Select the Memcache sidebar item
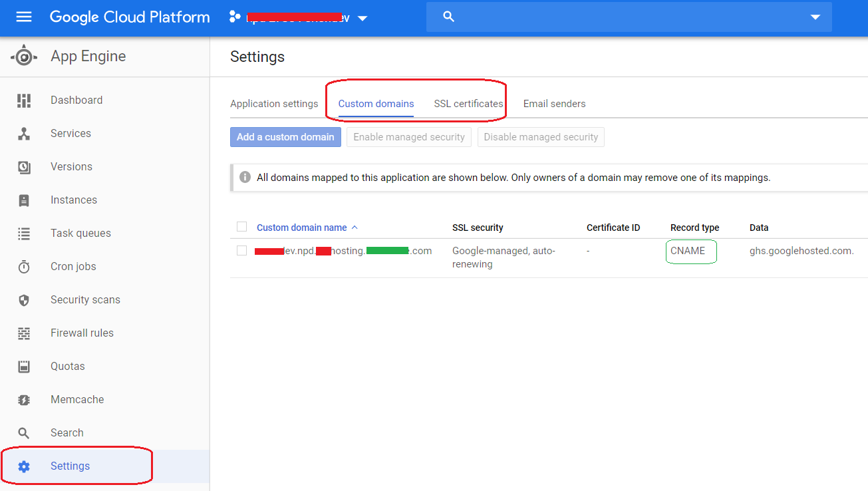The image size is (868, 491). (77, 399)
